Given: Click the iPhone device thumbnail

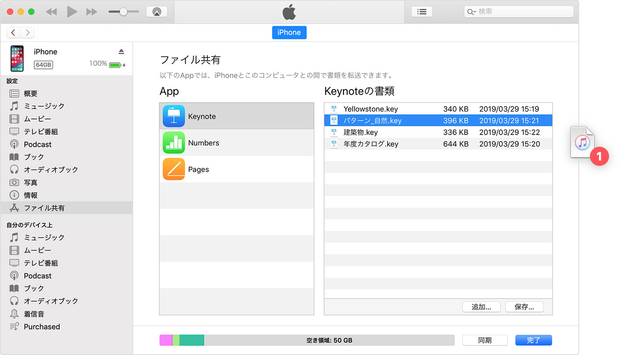Looking at the screenshot, I should [17, 58].
